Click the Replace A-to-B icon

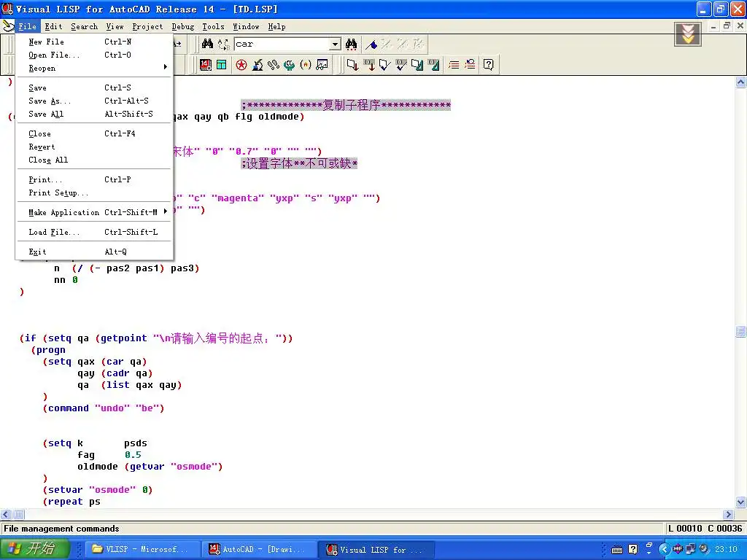(x=223, y=44)
